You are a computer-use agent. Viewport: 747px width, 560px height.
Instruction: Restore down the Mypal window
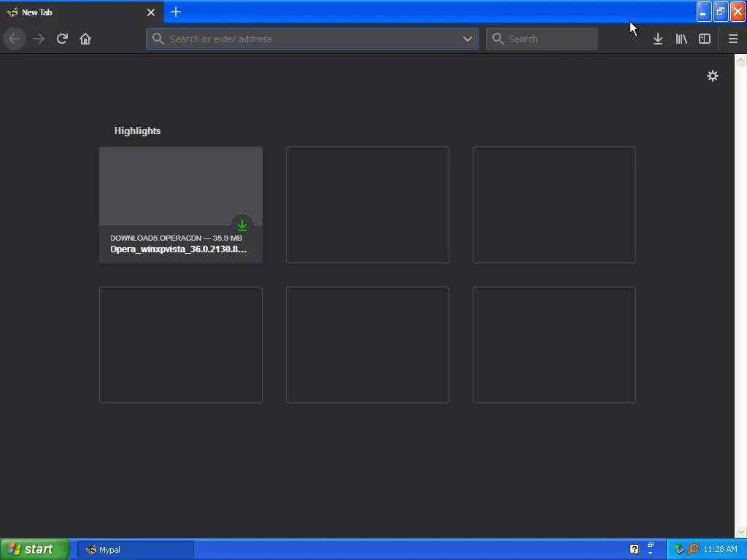click(721, 12)
